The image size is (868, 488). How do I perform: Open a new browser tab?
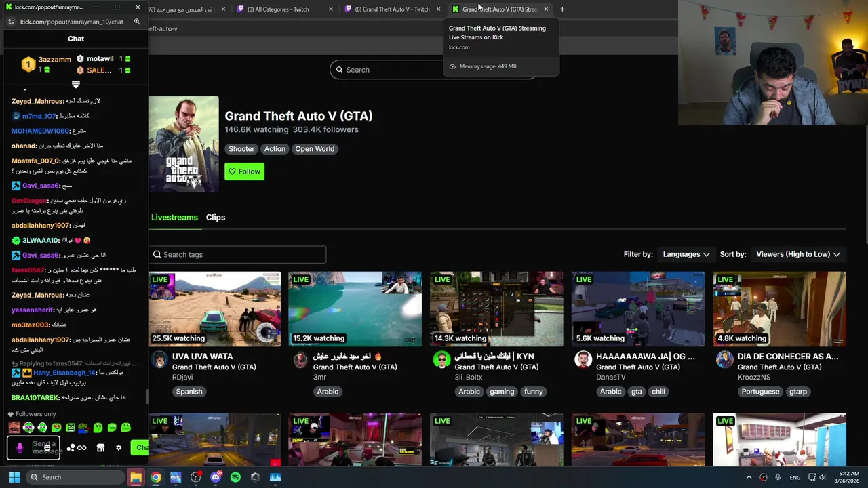pos(562,9)
